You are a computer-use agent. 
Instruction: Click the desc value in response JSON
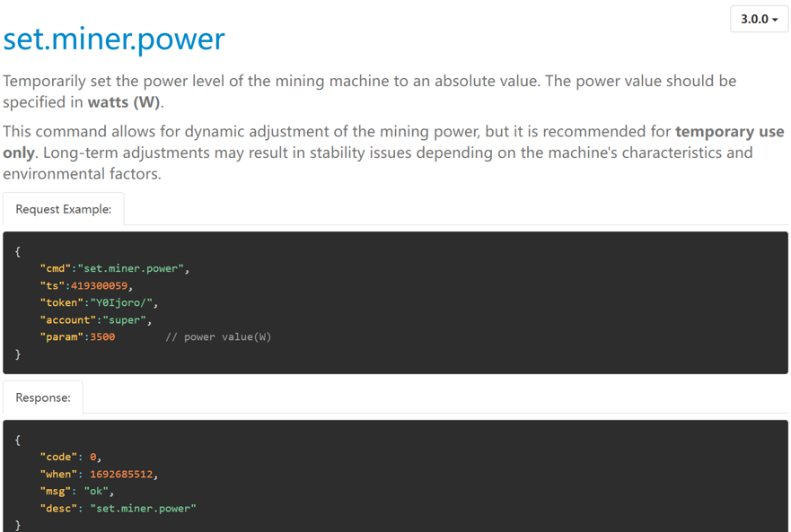coord(144,509)
